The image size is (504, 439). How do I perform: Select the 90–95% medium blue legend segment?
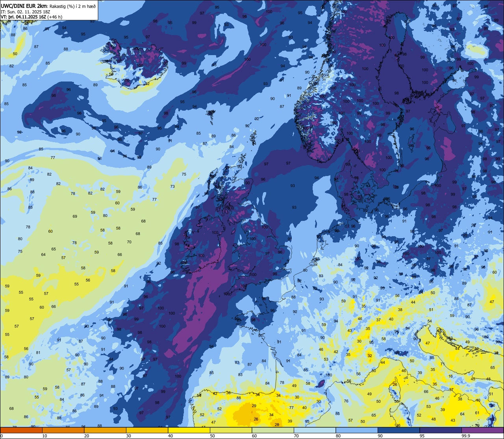[x=398, y=430]
